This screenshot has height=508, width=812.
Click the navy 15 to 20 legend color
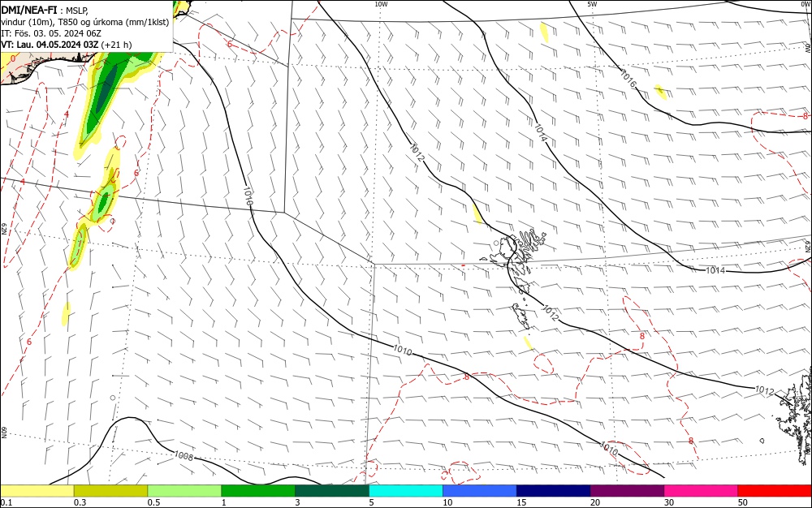pos(554,491)
